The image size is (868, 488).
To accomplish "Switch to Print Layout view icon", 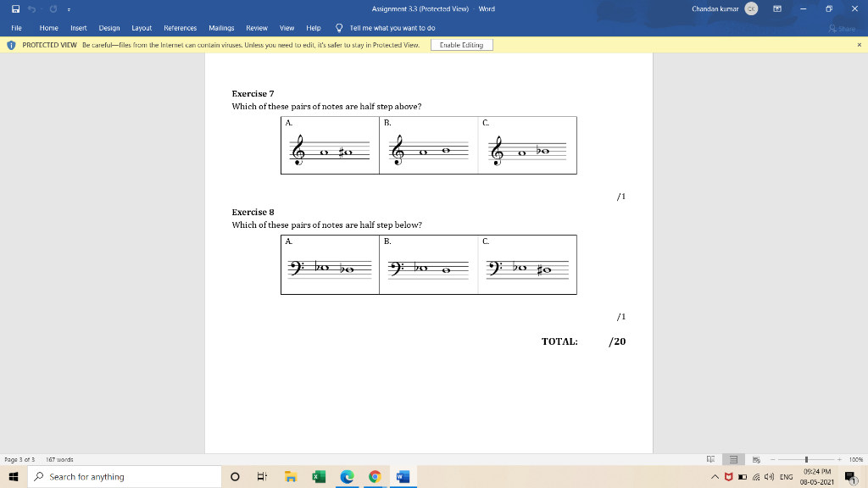I will click(x=733, y=459).
